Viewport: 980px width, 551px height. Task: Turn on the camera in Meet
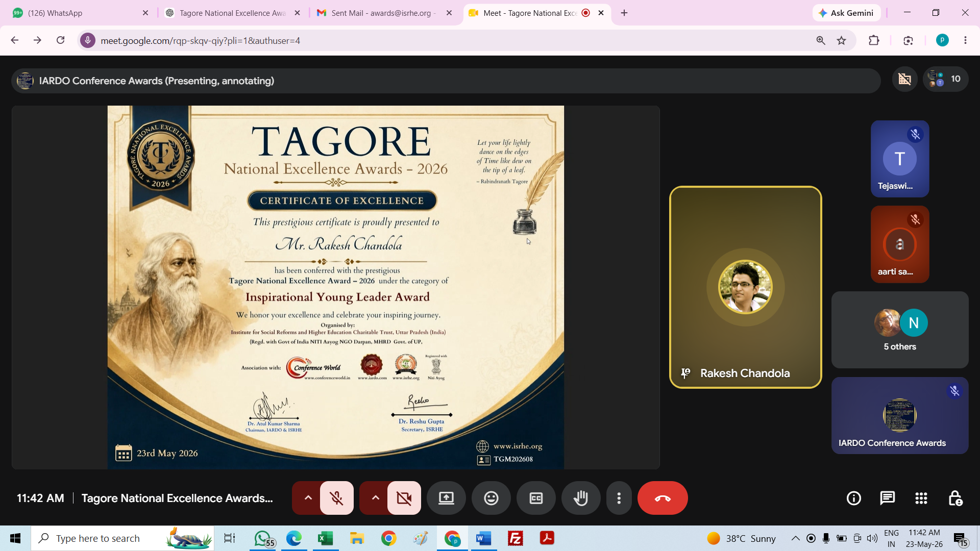pos(404,498)
